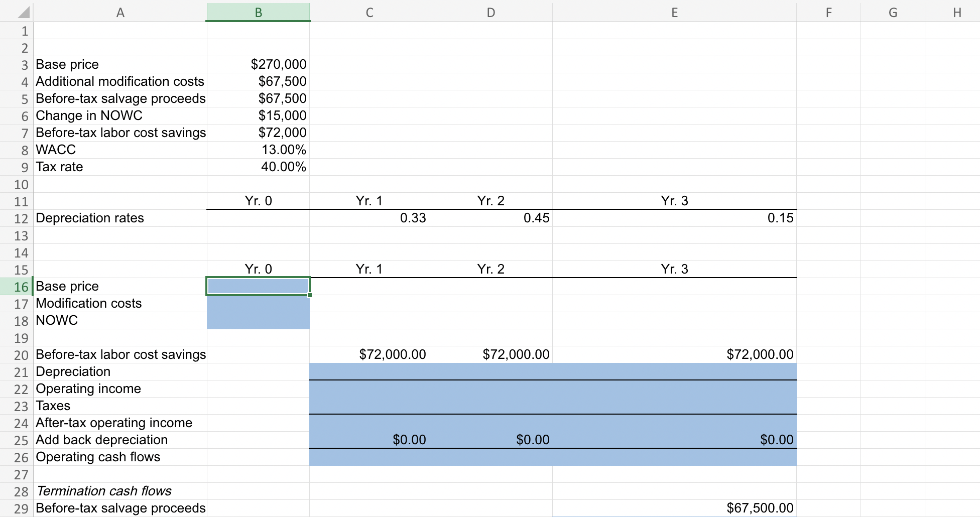Select column F header

point(829,13)
